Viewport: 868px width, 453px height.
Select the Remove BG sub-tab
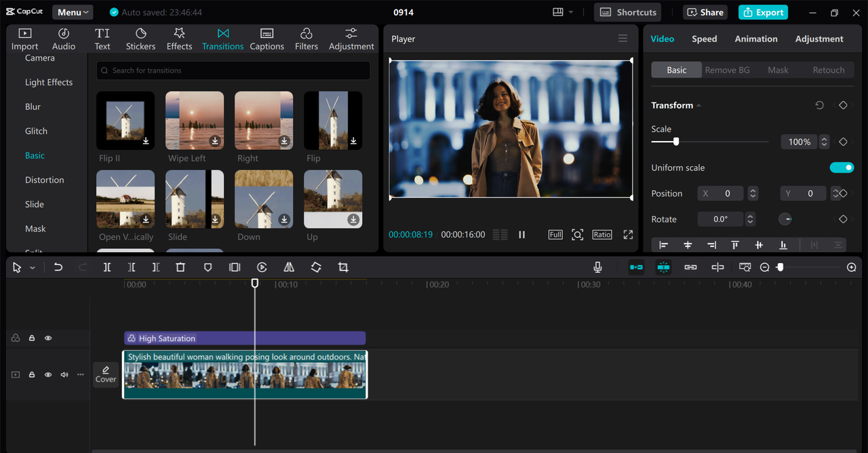[x=727, y=70]
